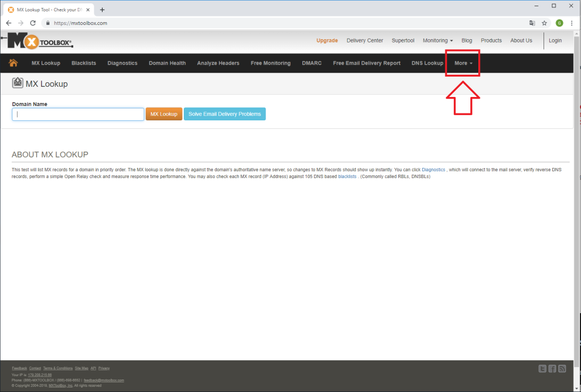Bookmark this page with the star icon
The image size is (581, 392).
(x=544, y=23)
